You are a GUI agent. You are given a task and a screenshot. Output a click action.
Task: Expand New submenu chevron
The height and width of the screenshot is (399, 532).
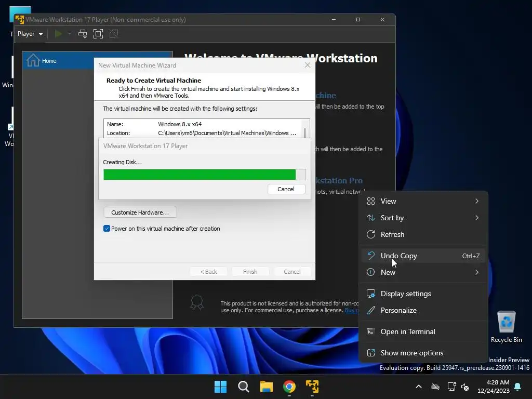click(477, 272)
